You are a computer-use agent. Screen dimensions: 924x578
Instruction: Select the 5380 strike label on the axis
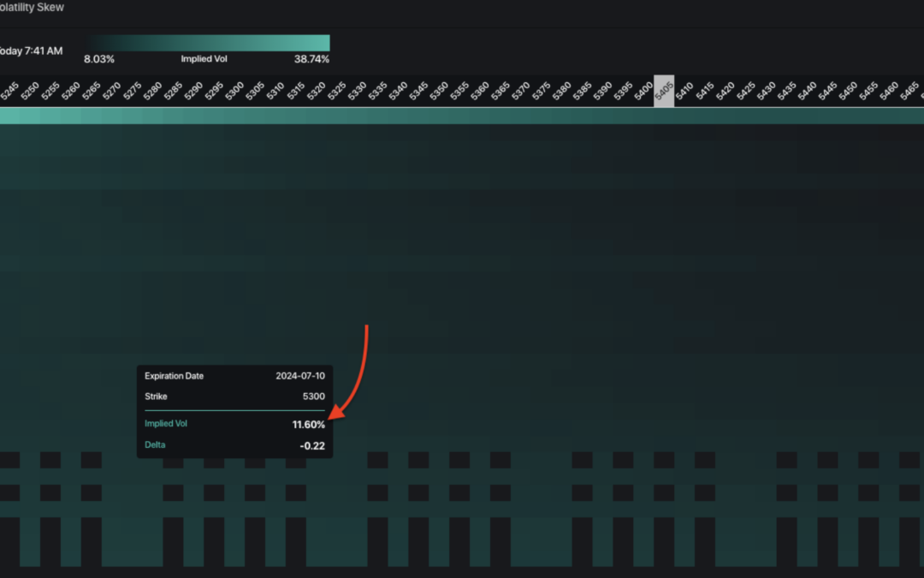pyautogui.click(x=561, y=91)
